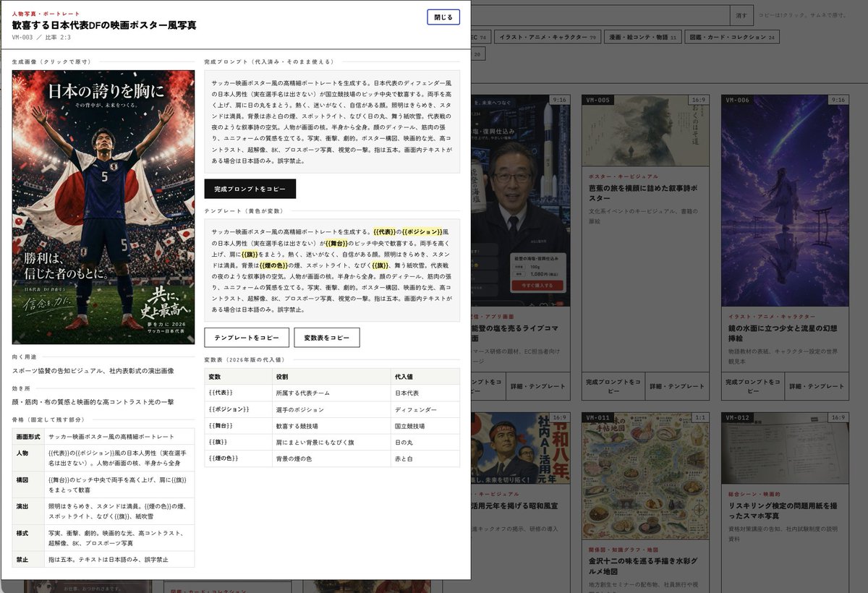Click the {{煙の色}} cell in the variables table

[x=237, y=459]
